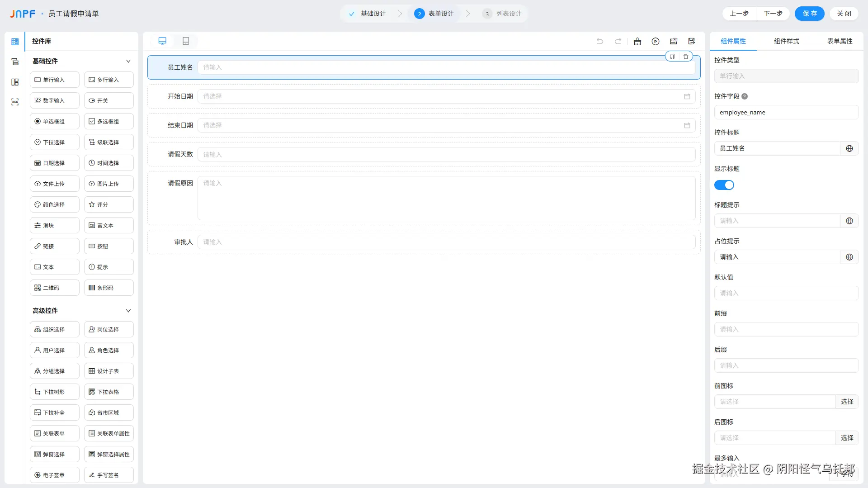Add the 下拉树形 control
This screenshot has width=868, height=488.
point(55,392)
